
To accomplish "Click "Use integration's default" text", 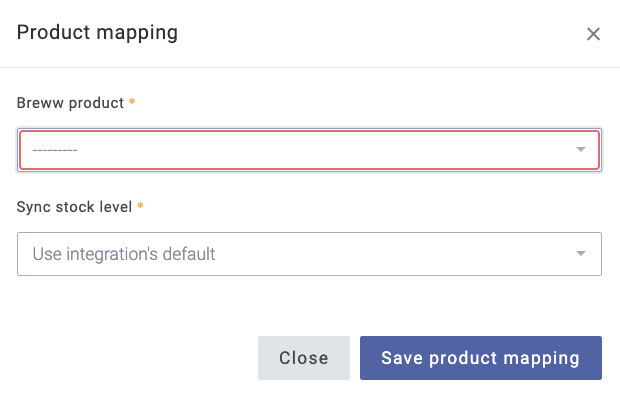I will [124, 254].
